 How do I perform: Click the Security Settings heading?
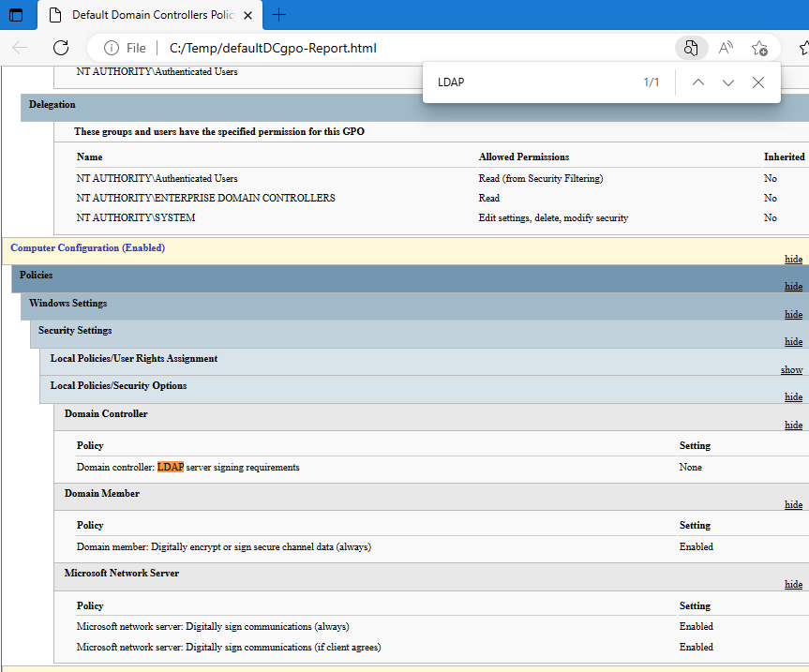pos(75,331)
